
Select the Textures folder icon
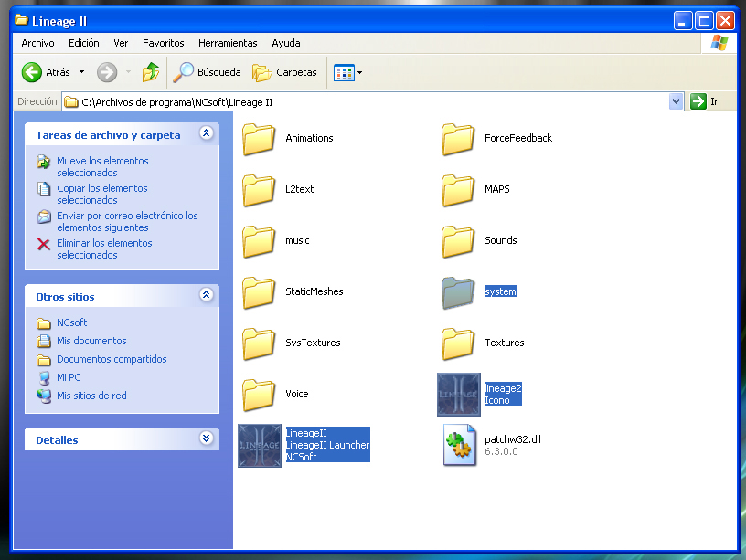tap(458, 343)
